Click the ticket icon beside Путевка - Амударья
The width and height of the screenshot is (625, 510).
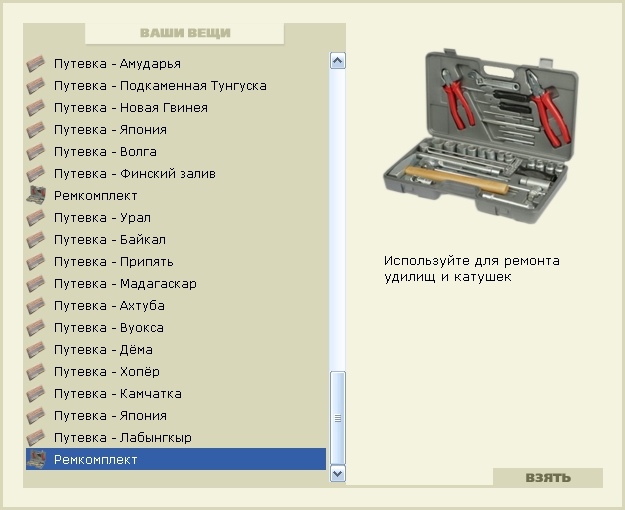pyautogui.click(x=36, y=64)
